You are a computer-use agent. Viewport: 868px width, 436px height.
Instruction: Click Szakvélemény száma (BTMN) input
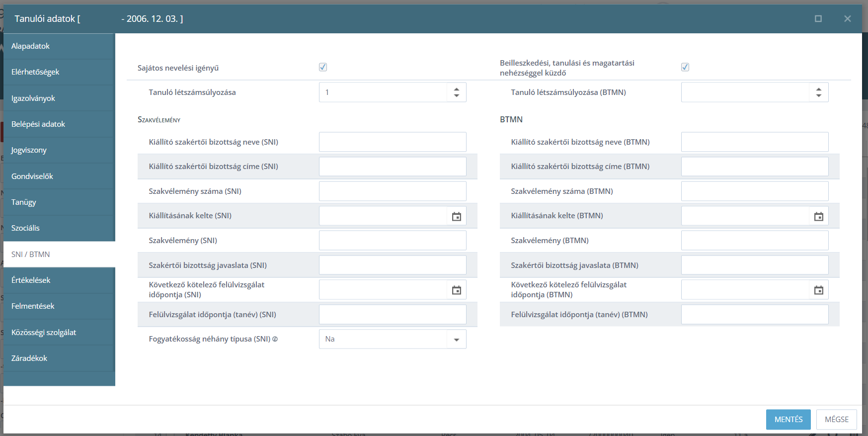pos(755,191)
